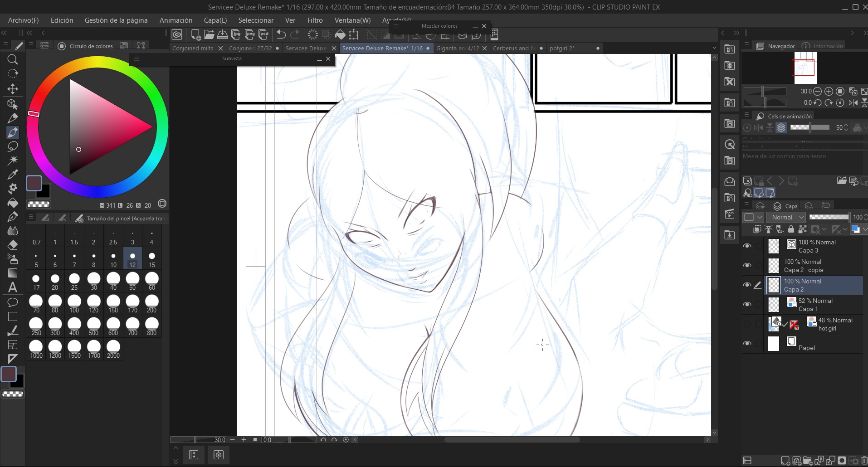Viewport: 868px width, 467px height.
Task: Select the Zoom magnifier tool
Action: tap(13, 59)
